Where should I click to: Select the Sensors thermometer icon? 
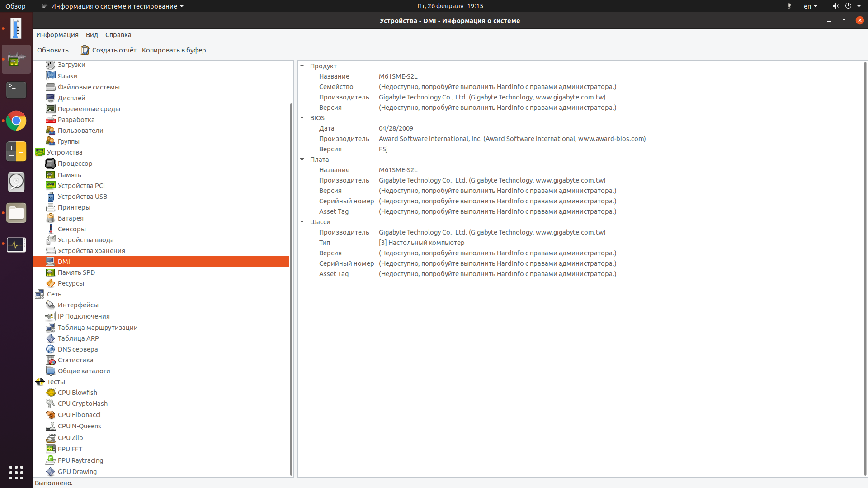pos(50,229)
